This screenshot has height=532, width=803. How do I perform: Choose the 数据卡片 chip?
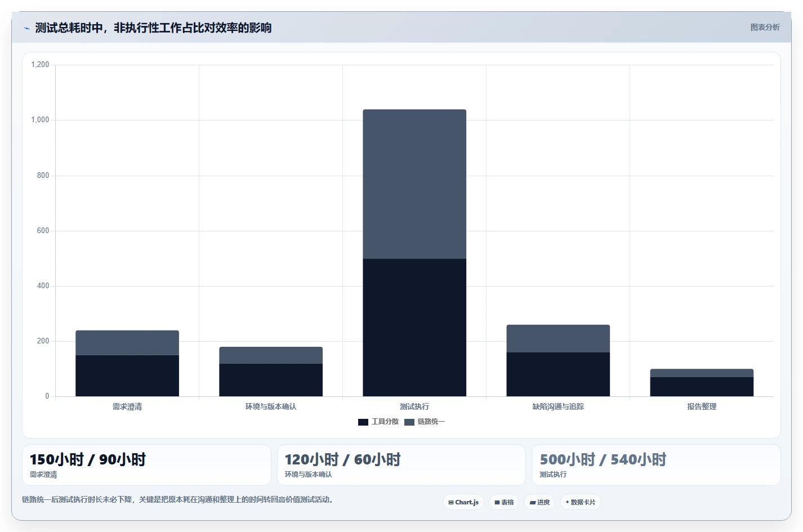[581, 502]
